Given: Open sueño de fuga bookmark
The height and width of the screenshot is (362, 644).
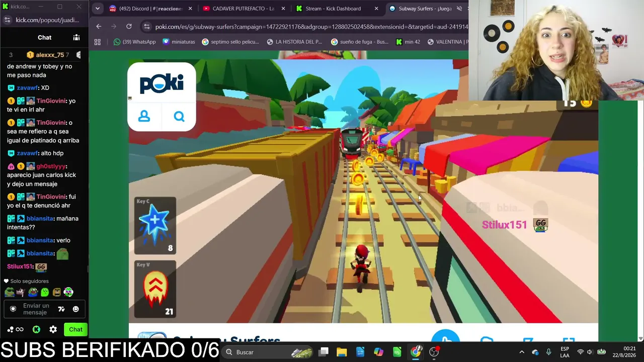Looking at the screenshot, I should [359, 42].
